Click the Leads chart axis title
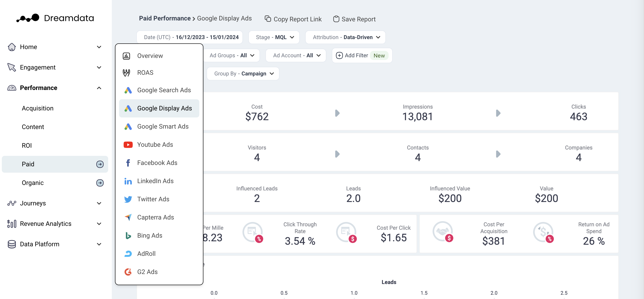The image size is (644, 299). (x=389, y=282)
